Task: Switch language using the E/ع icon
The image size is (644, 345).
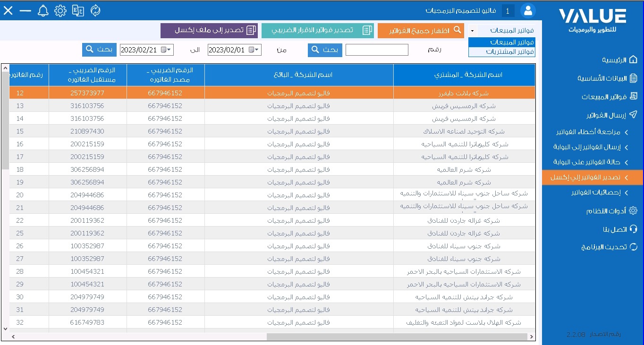Action: coord(78,10)
